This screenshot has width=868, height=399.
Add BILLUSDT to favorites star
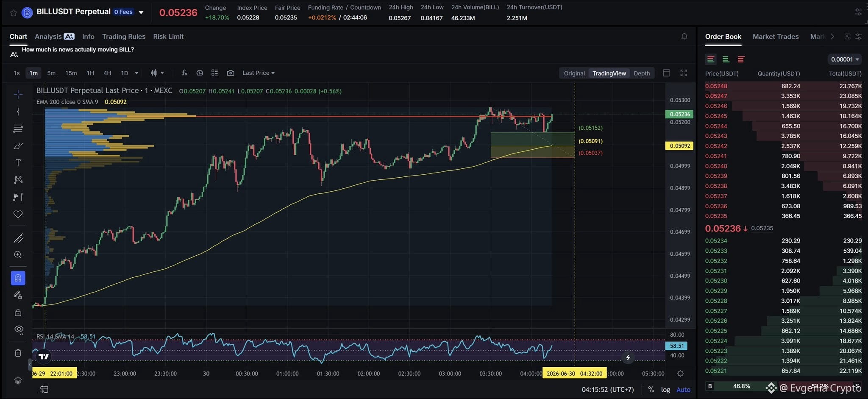14,13
